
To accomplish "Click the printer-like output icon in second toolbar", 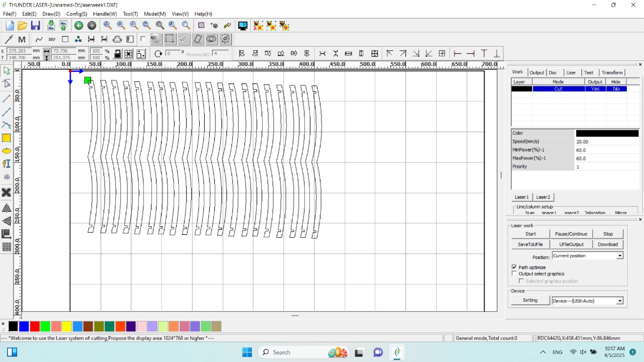I will [x=117, y=39].
